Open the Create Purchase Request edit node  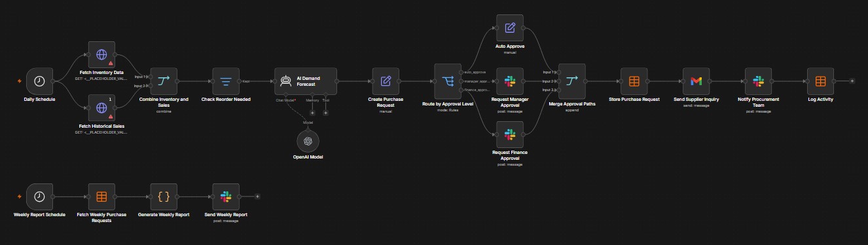[x=386, y=81]
